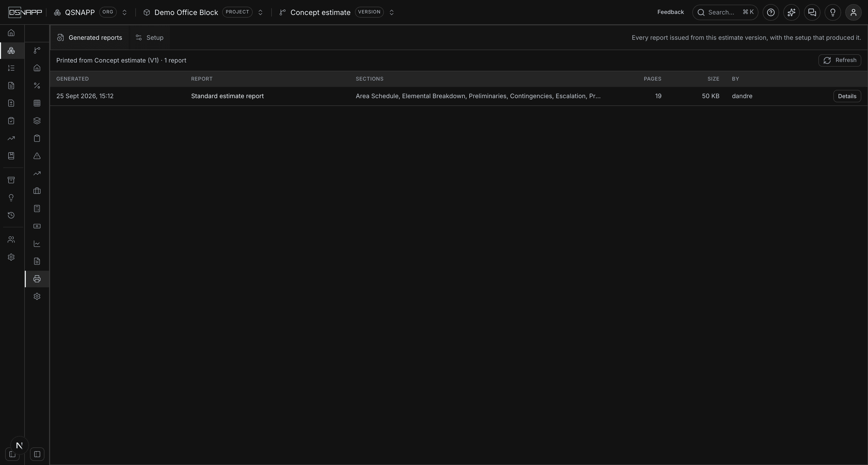The width and height of the screenshot is (868, 465).
Task: Select the stacked layers icon
Action: 37,121
